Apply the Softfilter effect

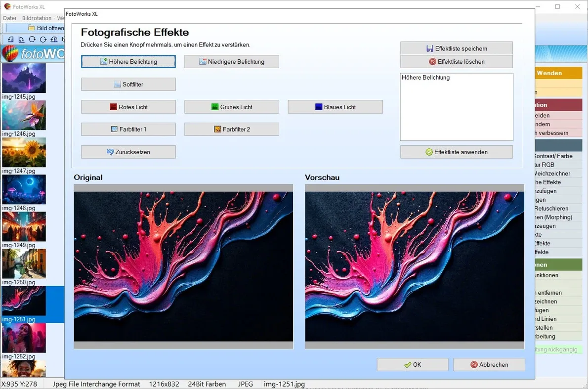point(128,84)
